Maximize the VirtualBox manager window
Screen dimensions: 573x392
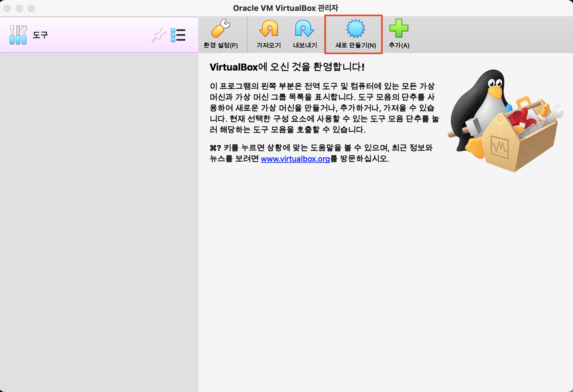(31, 8)
